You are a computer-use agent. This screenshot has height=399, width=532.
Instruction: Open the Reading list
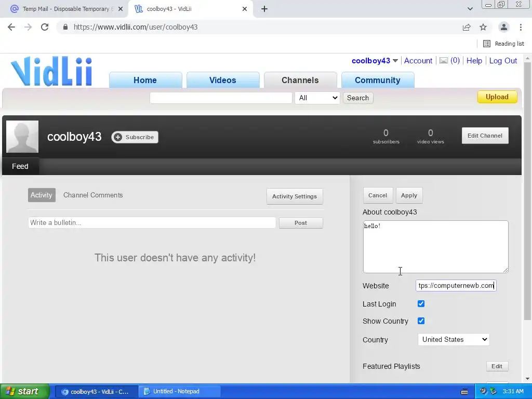click(x=503, y=44)
